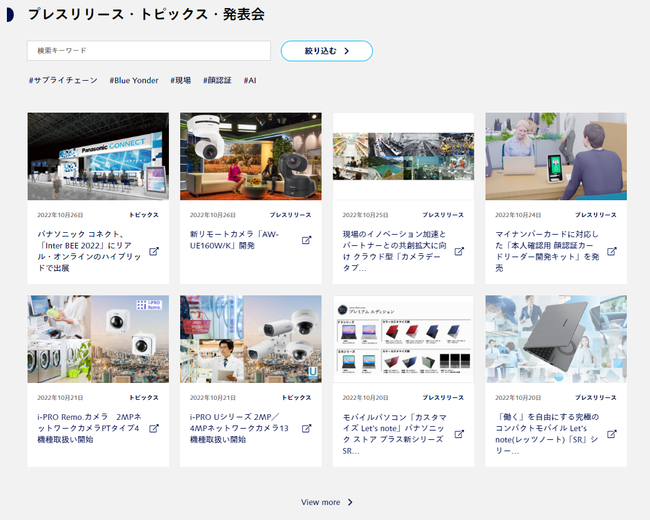Open external link icon for Inter BEE 2022 article
The image size is (650, 520).
(154, 252)
